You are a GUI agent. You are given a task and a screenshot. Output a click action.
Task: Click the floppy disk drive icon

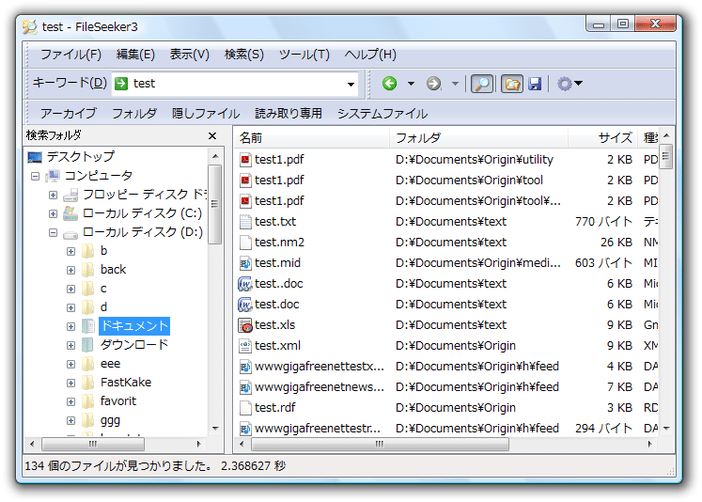70,195
